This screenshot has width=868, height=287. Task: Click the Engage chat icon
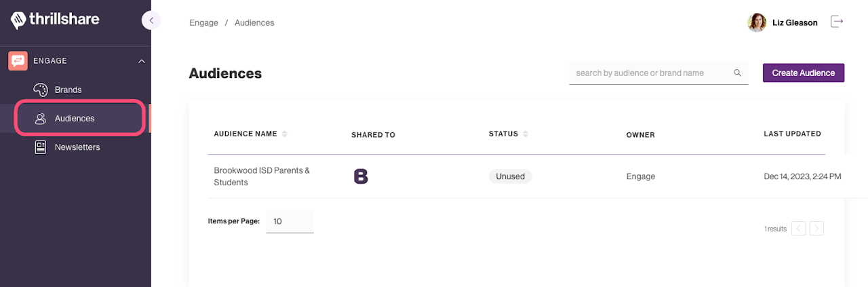tap(18, 60)
